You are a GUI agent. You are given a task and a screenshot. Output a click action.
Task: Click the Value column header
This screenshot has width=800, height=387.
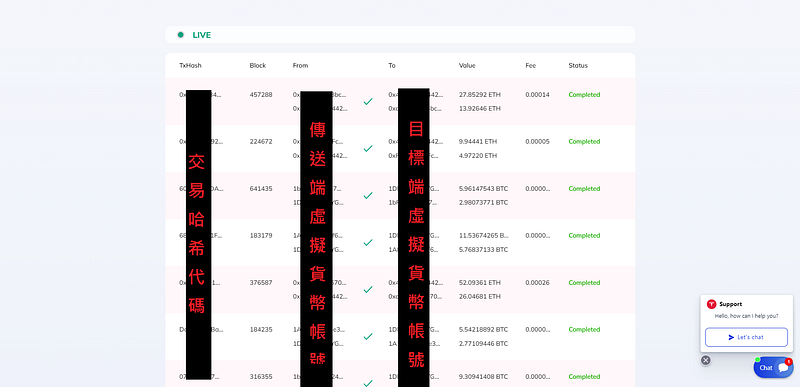467,65
